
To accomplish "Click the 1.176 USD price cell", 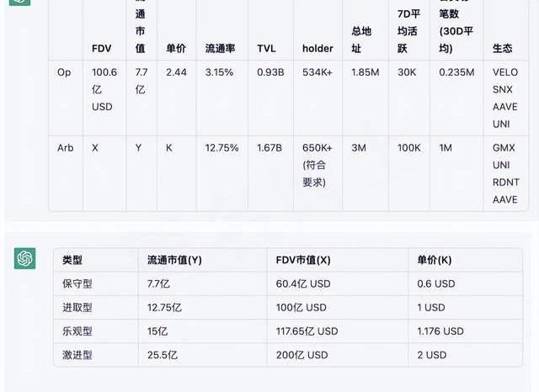I will point(441,331).
